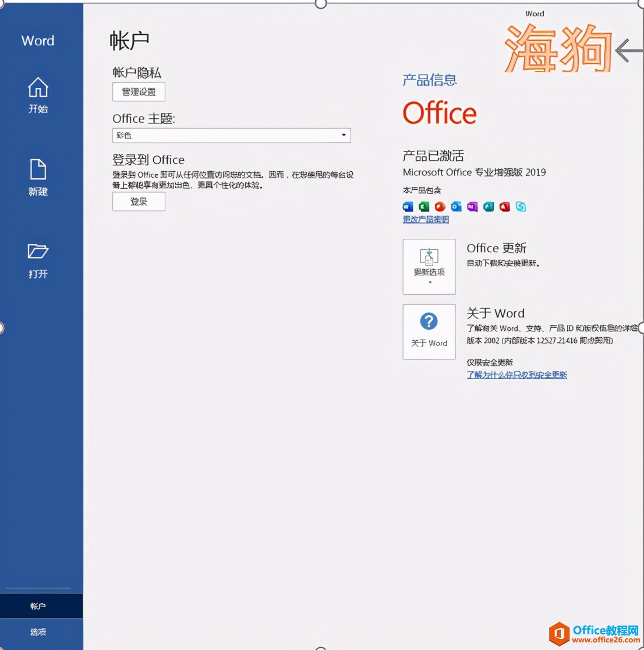This screenshot has width=644, height=650.
Task: Click the 产品已激活 status text
Action: tap(433, 156)
